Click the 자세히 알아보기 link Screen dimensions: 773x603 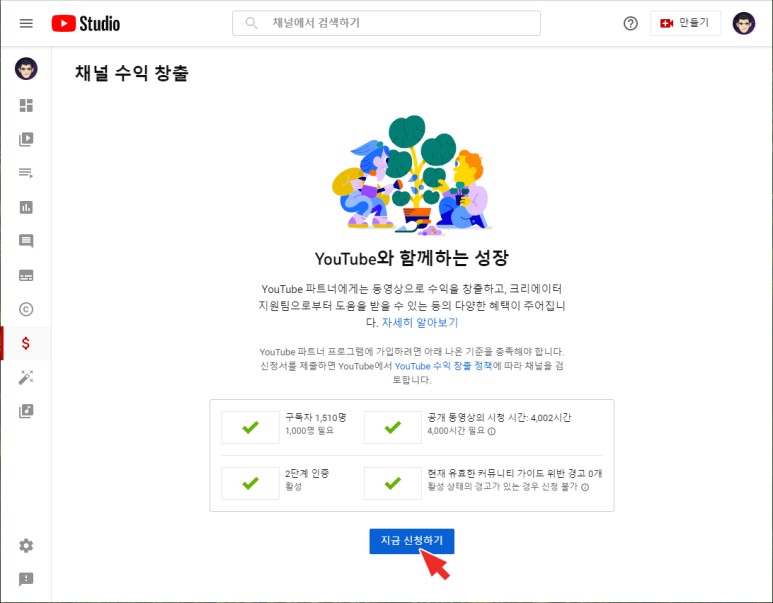point(420,322)
